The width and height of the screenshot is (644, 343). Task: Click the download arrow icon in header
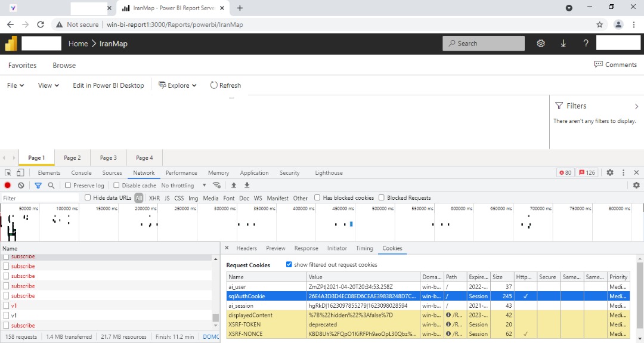[x=563, y=44]
